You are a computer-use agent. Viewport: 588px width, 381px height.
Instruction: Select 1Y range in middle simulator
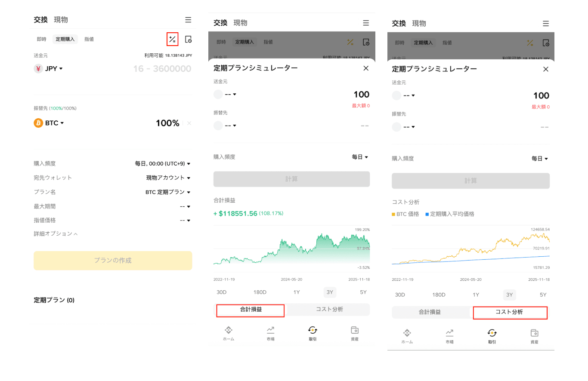click(297, 292)
